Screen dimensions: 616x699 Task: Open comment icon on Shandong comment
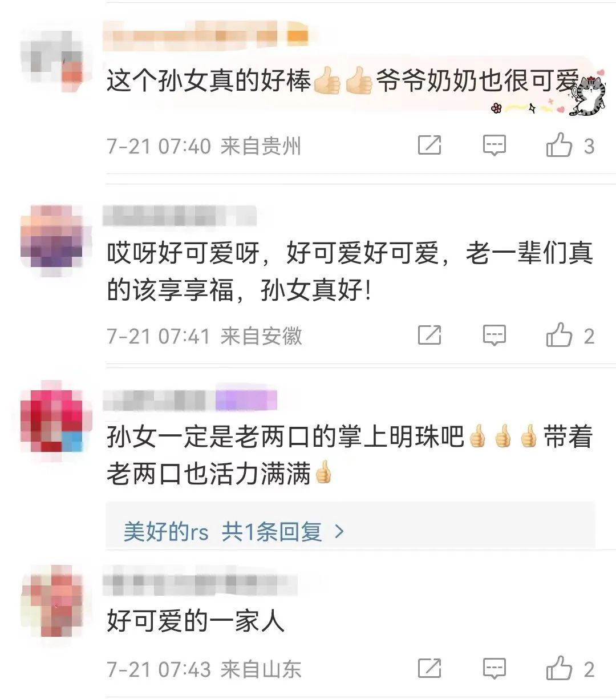pos(494,668)
